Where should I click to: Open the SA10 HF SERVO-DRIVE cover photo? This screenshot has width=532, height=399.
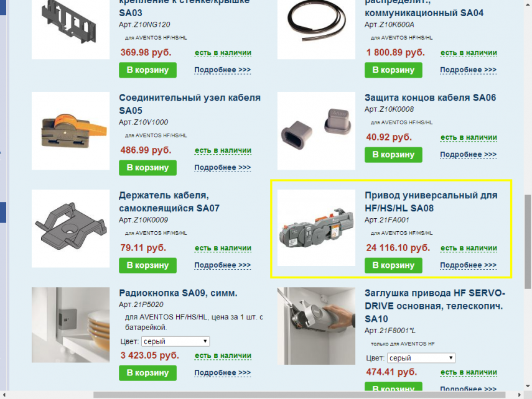(316, 326)
